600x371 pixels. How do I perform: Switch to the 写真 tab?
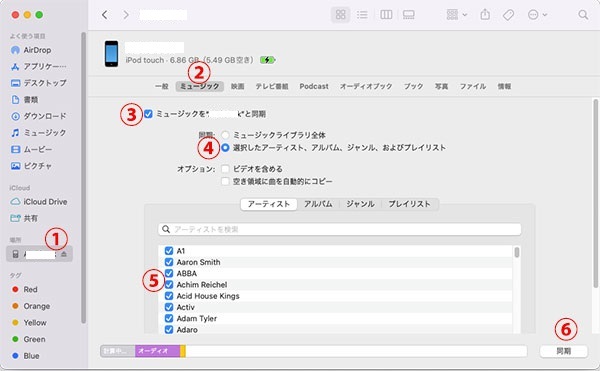(x=442, y=86)
